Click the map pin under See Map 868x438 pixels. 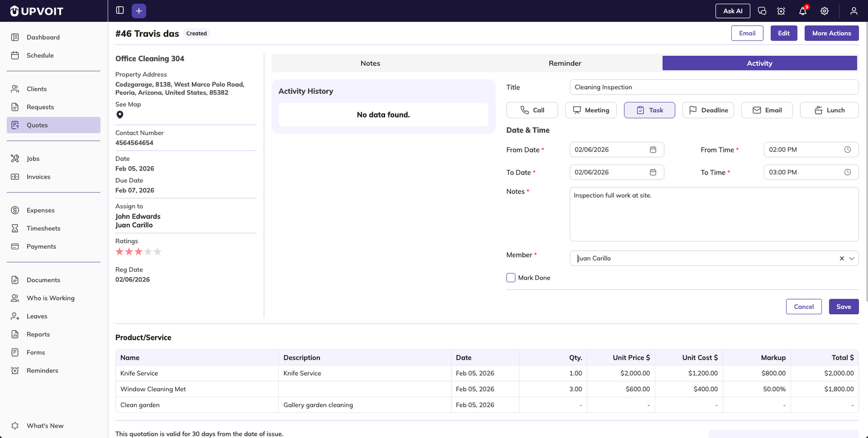coord(120,115)
